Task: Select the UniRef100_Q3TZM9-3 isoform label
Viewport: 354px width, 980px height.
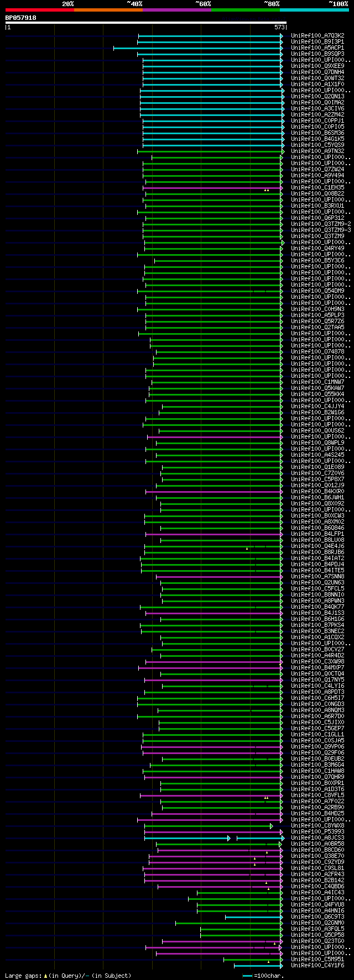Action: point(321,230)
